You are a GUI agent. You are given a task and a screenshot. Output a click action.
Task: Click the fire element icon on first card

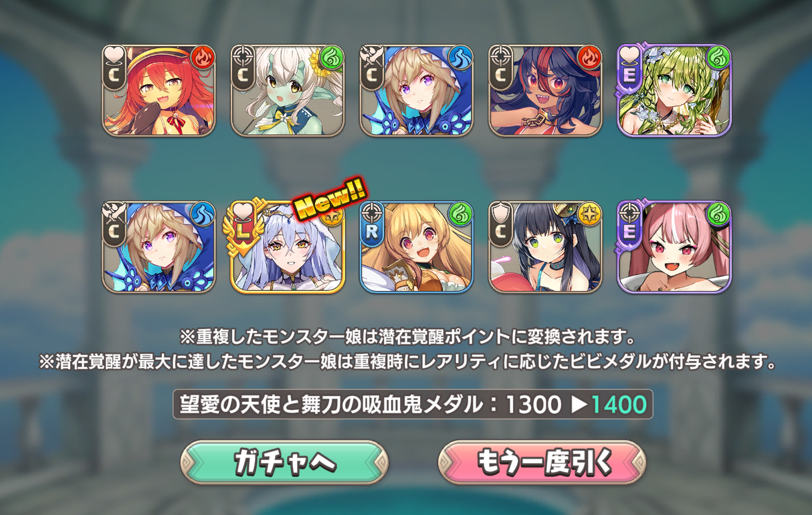click(203, 58)
